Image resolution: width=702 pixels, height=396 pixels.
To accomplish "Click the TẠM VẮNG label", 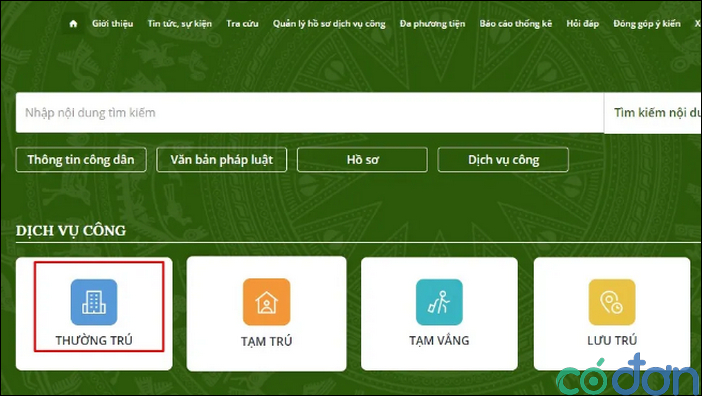I will click(439, 340).
